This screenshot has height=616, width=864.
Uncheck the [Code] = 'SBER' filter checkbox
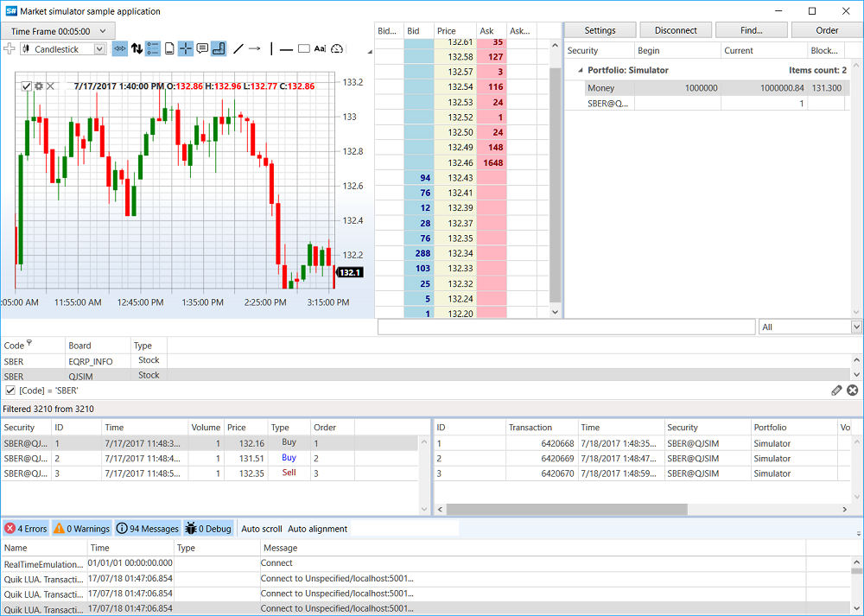[x=10, y=391]
